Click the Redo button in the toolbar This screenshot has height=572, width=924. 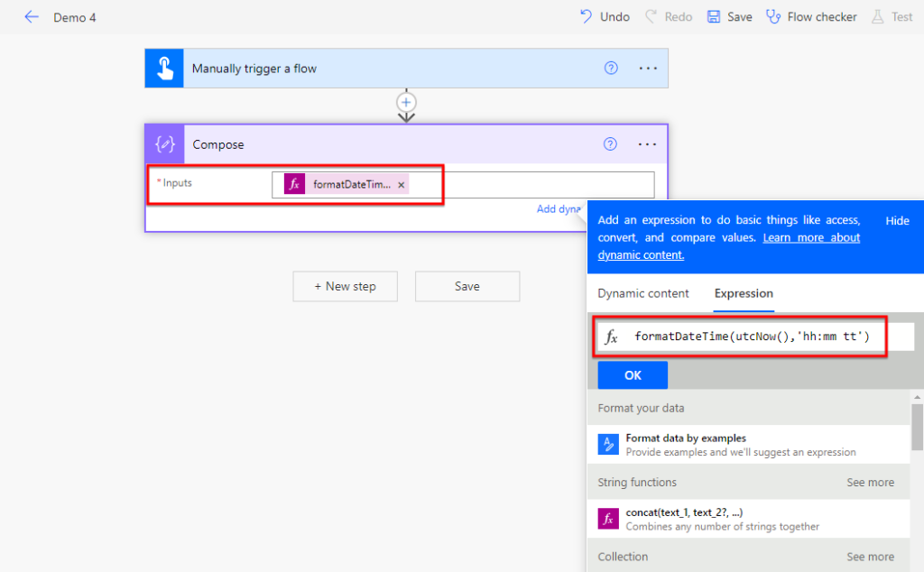(x=669, y=17)
